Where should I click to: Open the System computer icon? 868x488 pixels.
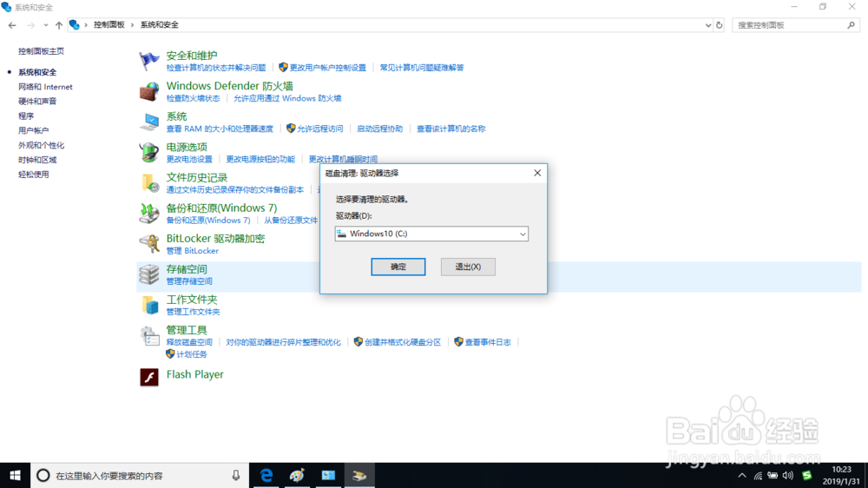point(148,122)
